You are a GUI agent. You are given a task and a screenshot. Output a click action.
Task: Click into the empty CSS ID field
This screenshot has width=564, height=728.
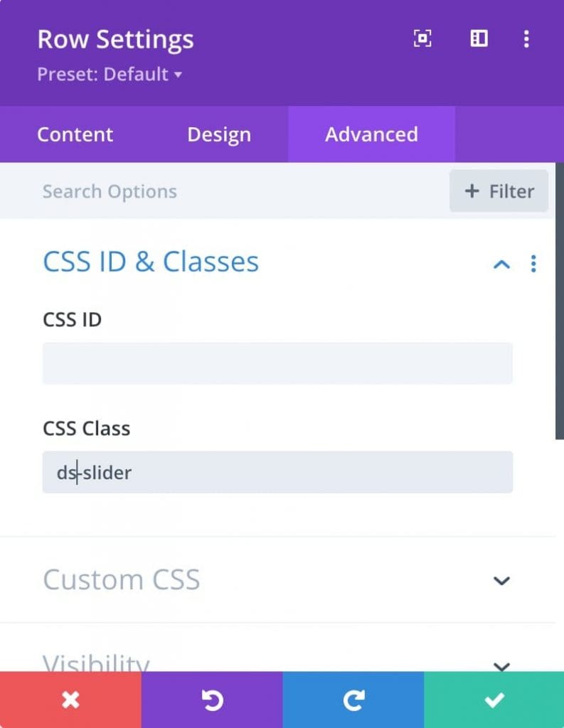[x=277, y=363]
